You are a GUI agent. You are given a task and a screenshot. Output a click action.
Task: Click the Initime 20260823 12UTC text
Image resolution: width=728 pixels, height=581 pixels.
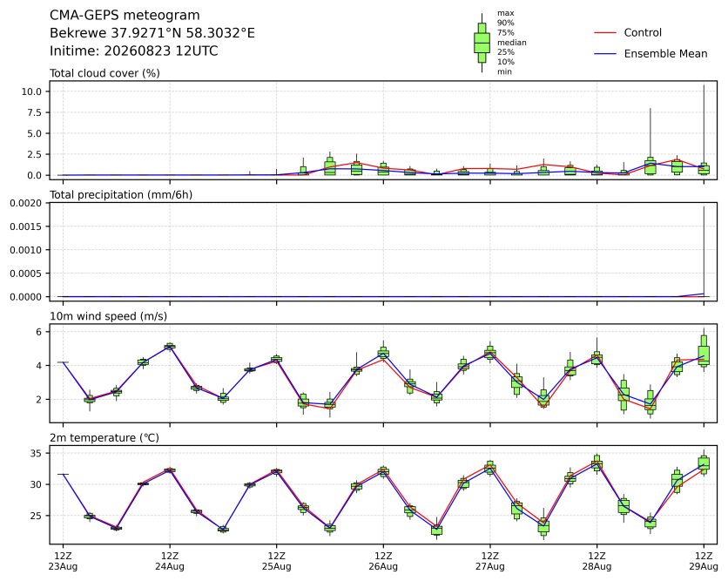click(134, 51)
